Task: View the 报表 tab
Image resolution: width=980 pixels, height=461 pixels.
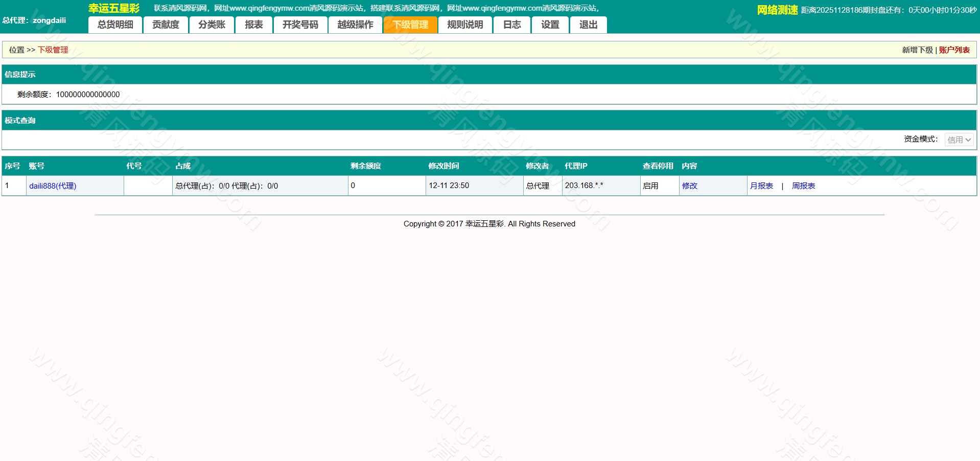Action: (253, 24)
